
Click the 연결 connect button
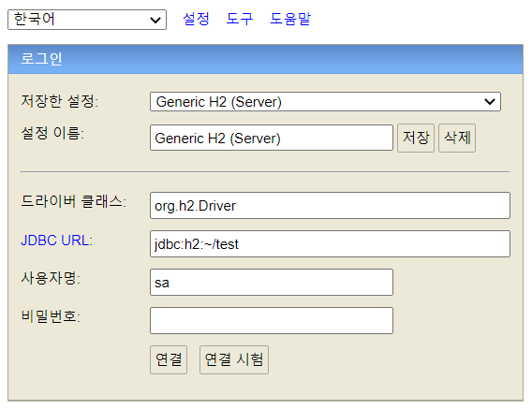click(169, 359)
